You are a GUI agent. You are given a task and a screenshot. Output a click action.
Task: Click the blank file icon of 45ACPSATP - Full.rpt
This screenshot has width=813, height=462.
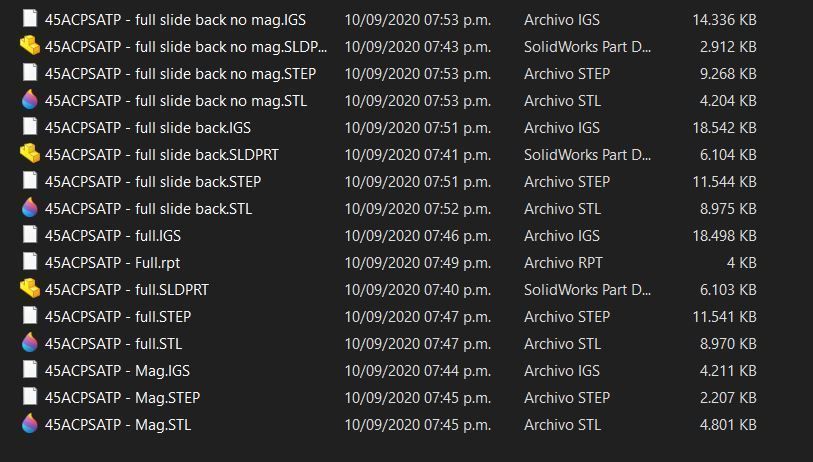30,262
